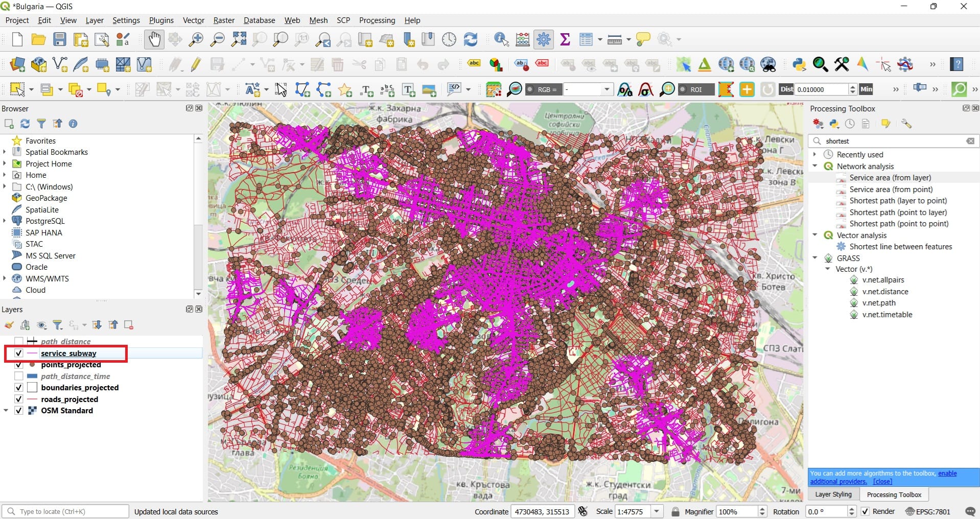Viewport: 980px width, 519px height.
Task: Enable the path_distance layer checkbox
Action: [x=19, y=341]
